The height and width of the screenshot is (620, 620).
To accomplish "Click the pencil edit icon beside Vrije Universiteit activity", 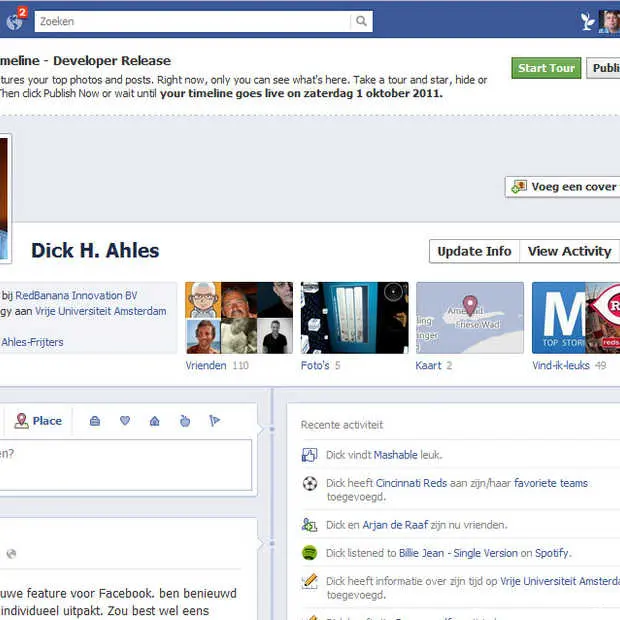I will click(x=310, y=581).
